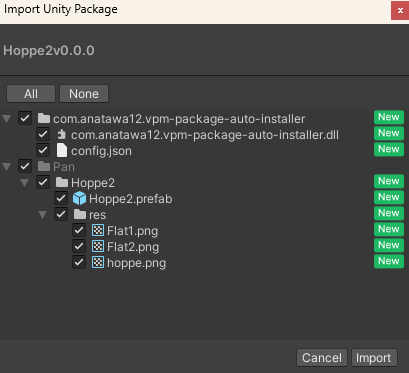This screenshot has width=409, height=373.
Task: Click the Import button
Action: [374, 358]
